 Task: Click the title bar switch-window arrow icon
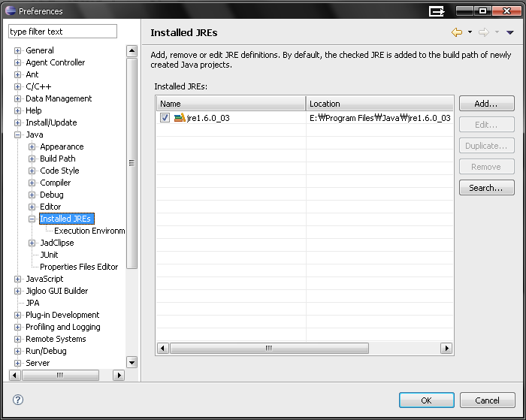[437, 11]
